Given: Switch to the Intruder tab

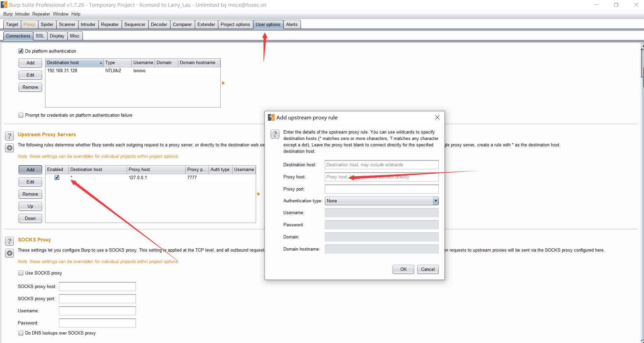Looking at the screenshot, I should (88, 24).
